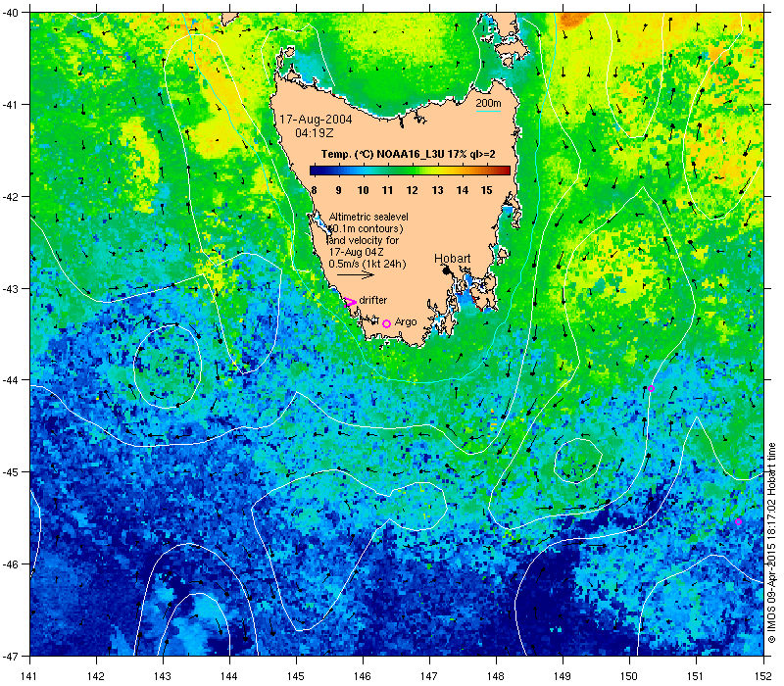Click the latitude axis label '-40'

10,13
